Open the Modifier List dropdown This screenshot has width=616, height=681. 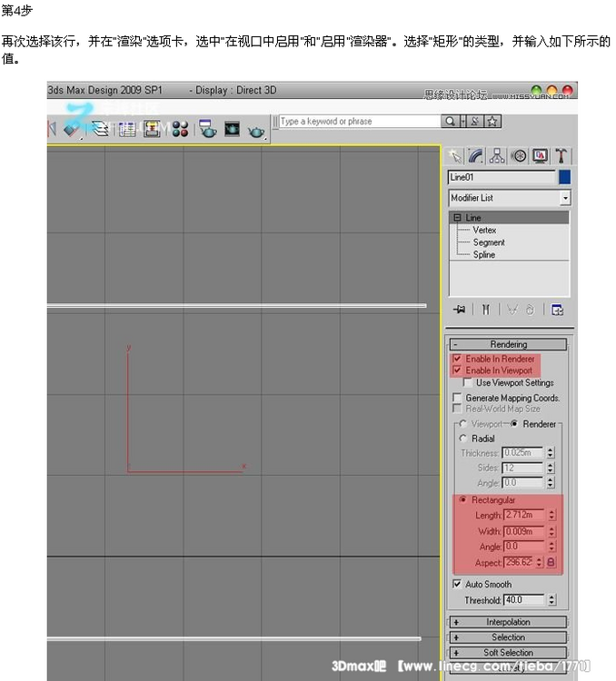coord(510,198)
